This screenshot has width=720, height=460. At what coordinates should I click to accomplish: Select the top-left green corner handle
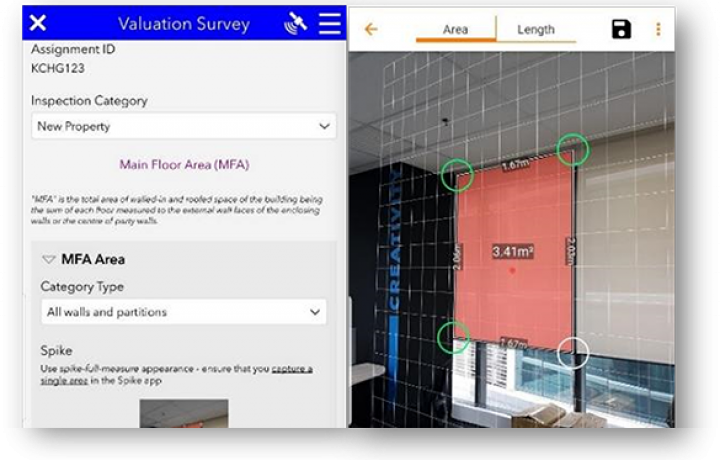[456, 175]
